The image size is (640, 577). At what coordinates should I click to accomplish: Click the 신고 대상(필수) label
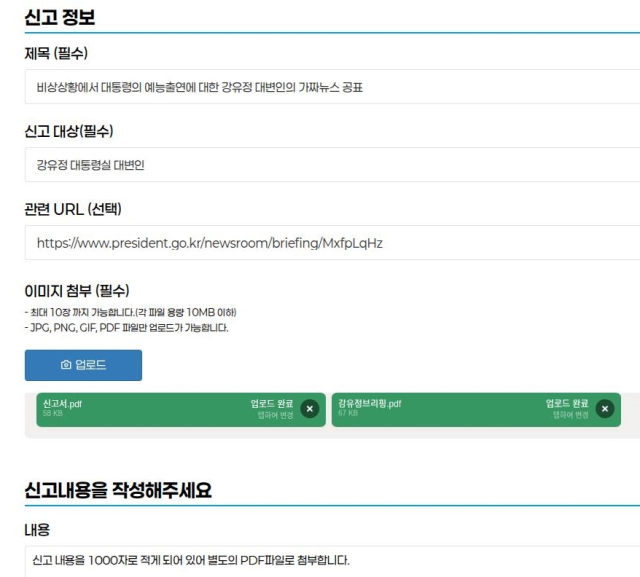tap(69, 132)
